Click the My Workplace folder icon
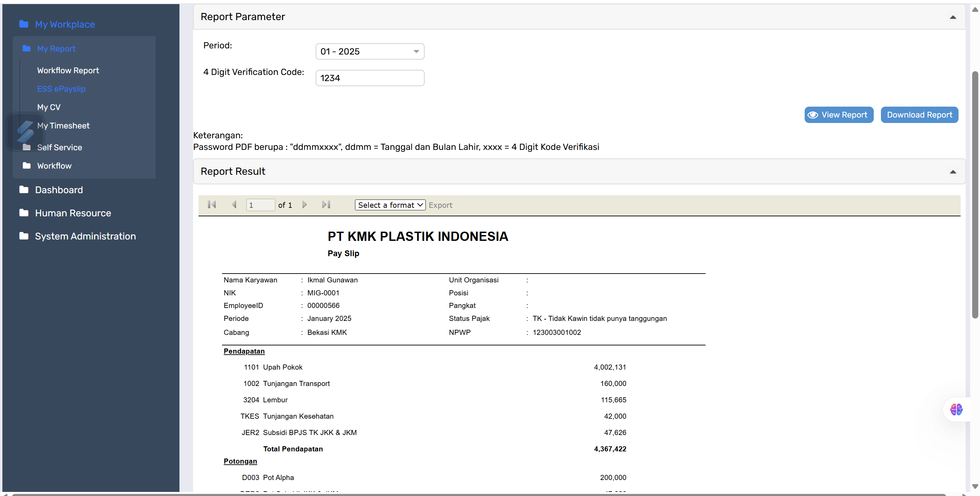 pos(23,24)
